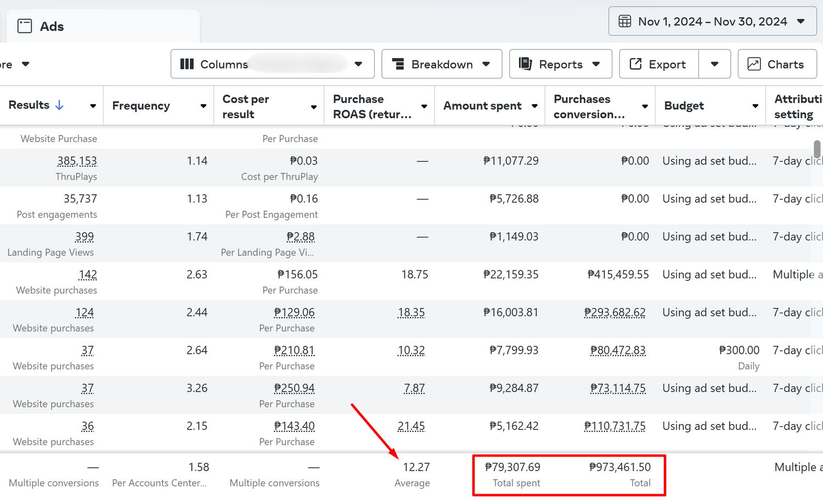Click the vertical scrollbar thumb
The width and height of the screenshot is (823, 504).
coord(817,149)
